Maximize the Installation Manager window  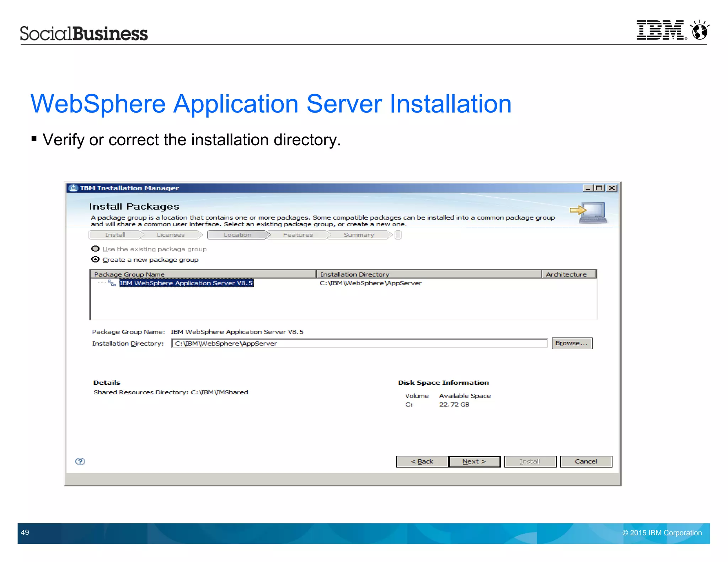[599, 188]
